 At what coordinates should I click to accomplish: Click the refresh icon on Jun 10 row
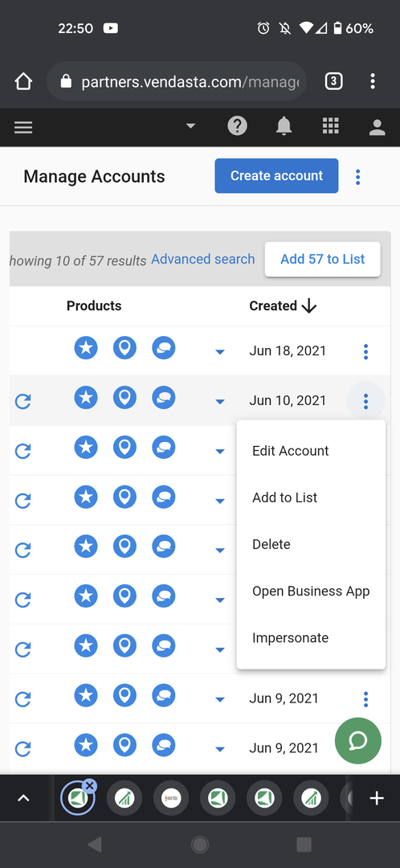click(22, 401)
